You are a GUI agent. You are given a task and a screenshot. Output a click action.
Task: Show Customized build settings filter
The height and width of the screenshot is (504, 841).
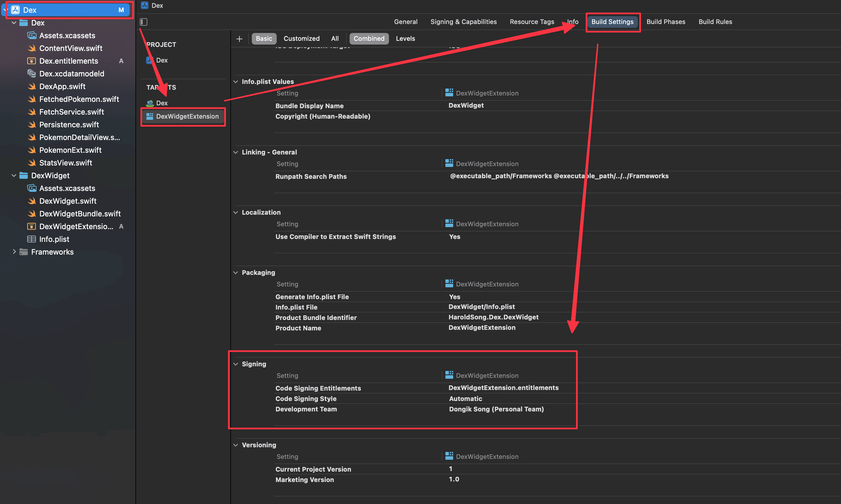point(302,38)
